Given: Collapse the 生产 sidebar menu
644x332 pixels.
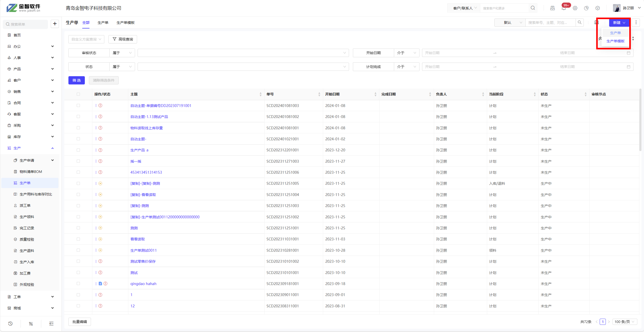Looking at the screenshot, I should [31, 148].
